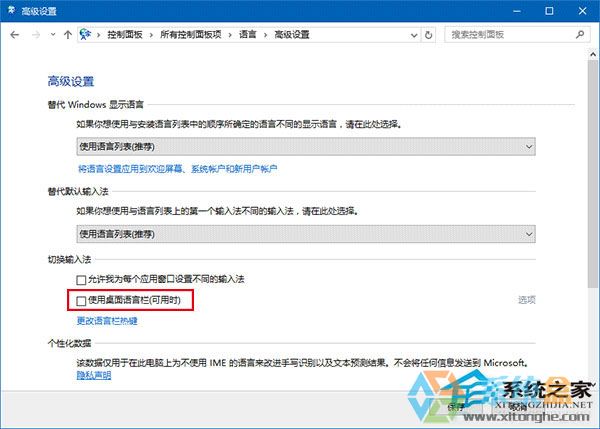The width and height of the screenshot is (600, 429).
Task: Open the recent locations chevron
Action: point(53,35)
